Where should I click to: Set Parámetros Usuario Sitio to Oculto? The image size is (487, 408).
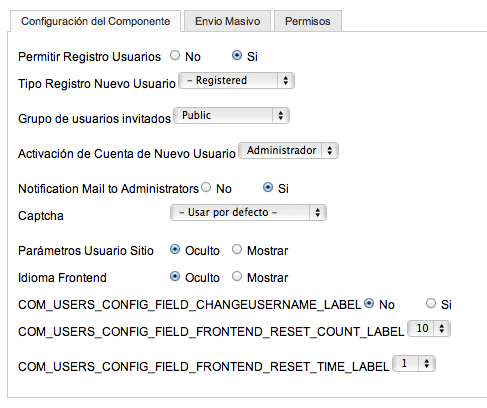[x=175, y=249]
